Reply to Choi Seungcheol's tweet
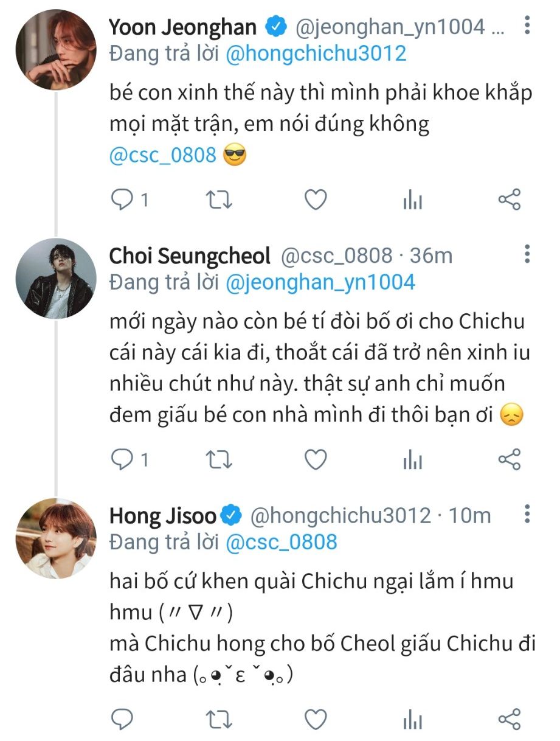The width and height of the screenshot is (560, 741). pyautogui.click(x=122, y=460)
